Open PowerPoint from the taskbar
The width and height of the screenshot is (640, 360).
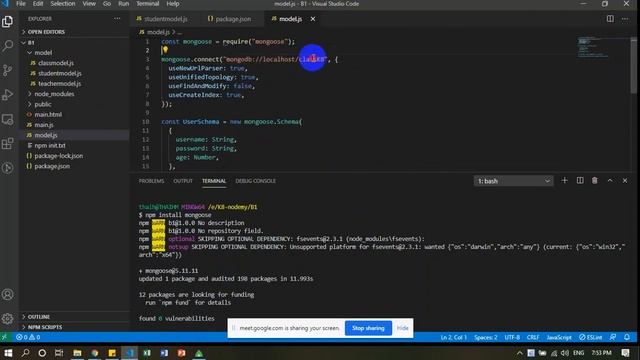[182, 353]
